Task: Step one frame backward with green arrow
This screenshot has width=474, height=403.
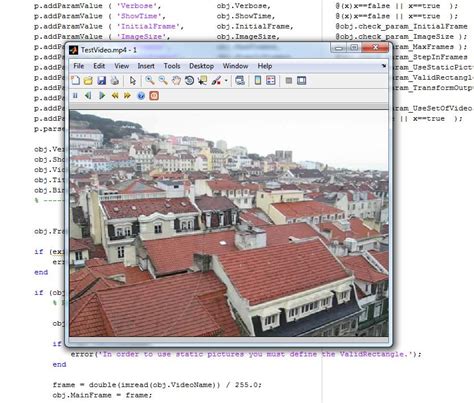Action: click(x=88, y=96)
